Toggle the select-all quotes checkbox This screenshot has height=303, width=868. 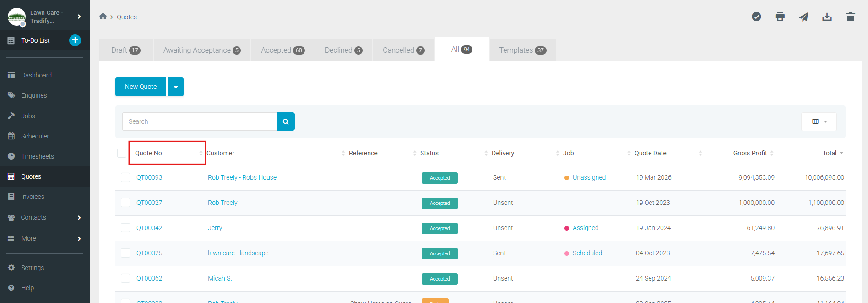point(122,153)
